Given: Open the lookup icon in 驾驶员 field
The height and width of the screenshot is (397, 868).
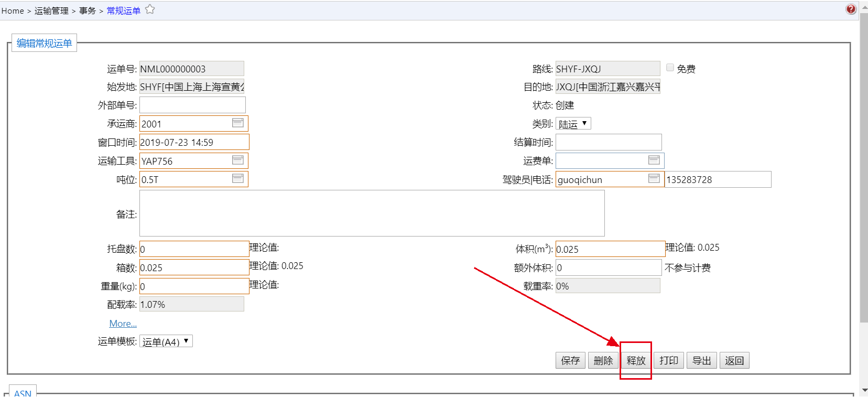Looking at the screenshot, I should coord(654,178).
